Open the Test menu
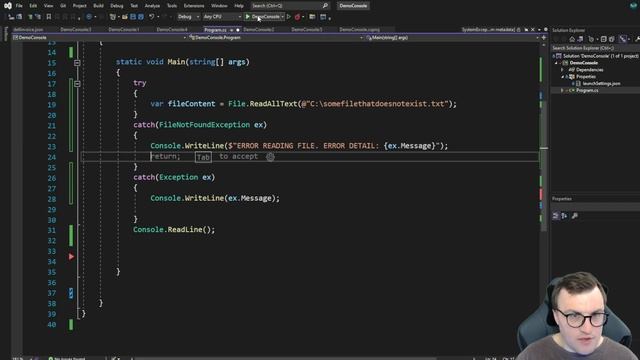Image resolution: width=640 pixels, height=360 pixels. 134,6
